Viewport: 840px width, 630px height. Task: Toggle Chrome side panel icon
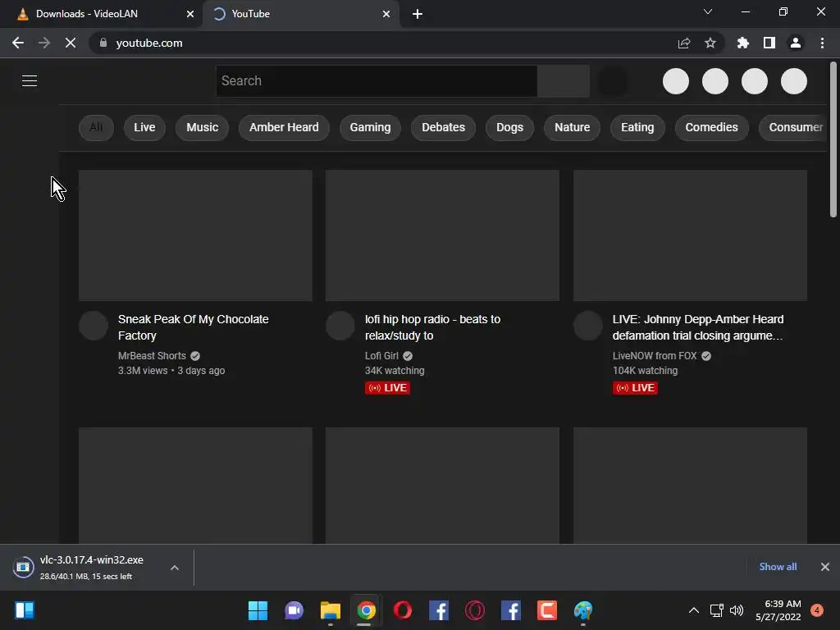(x=769, y=43)
